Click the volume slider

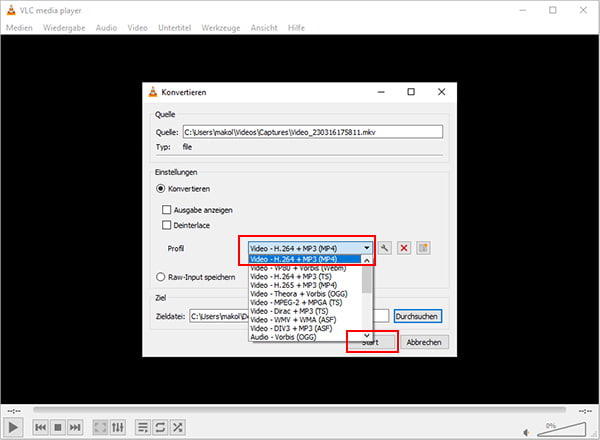pyautogui.click(x=562, y=430)
